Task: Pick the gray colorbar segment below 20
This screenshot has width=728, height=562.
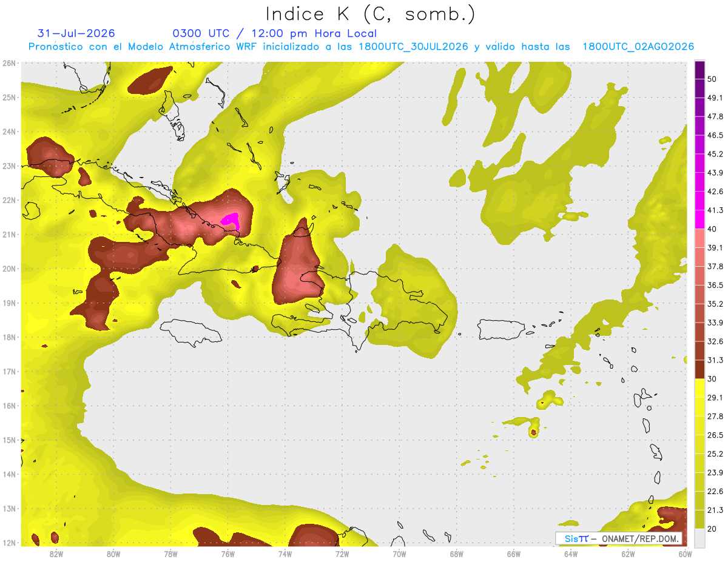Action: click(x=699, y=538)
